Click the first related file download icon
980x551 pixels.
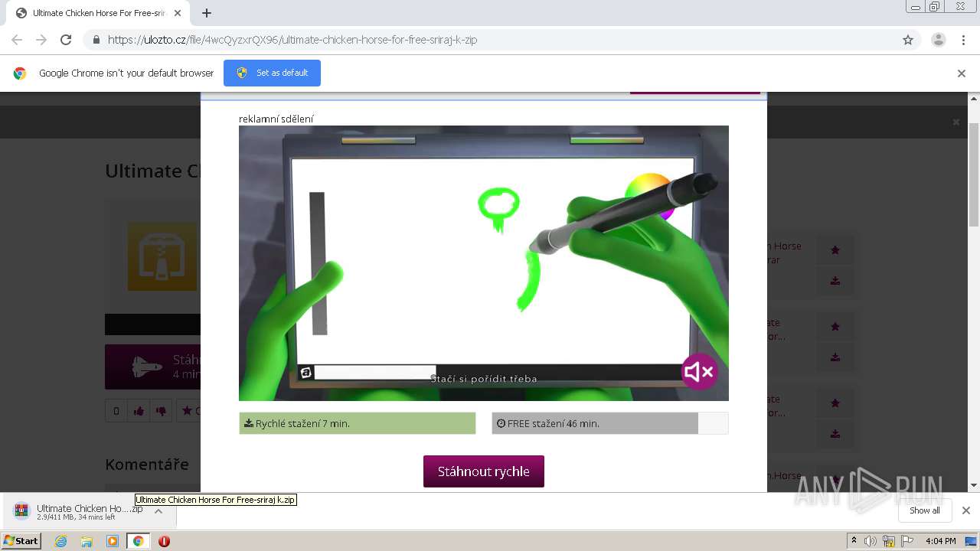(835, 281)
